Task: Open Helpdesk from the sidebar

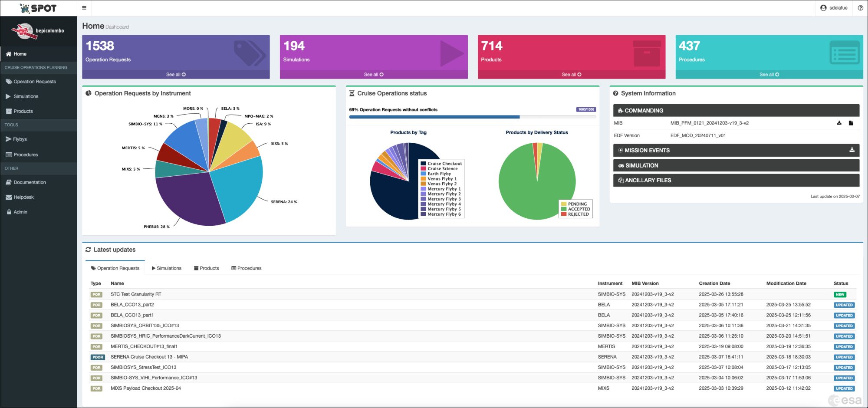Action: pos(23,197)
